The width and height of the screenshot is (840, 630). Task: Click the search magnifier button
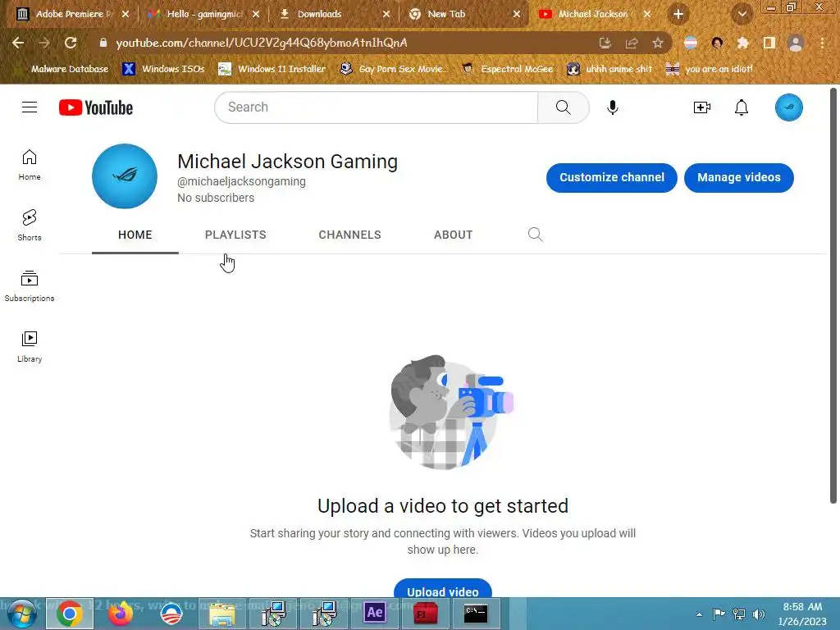(x=563, y=107)
